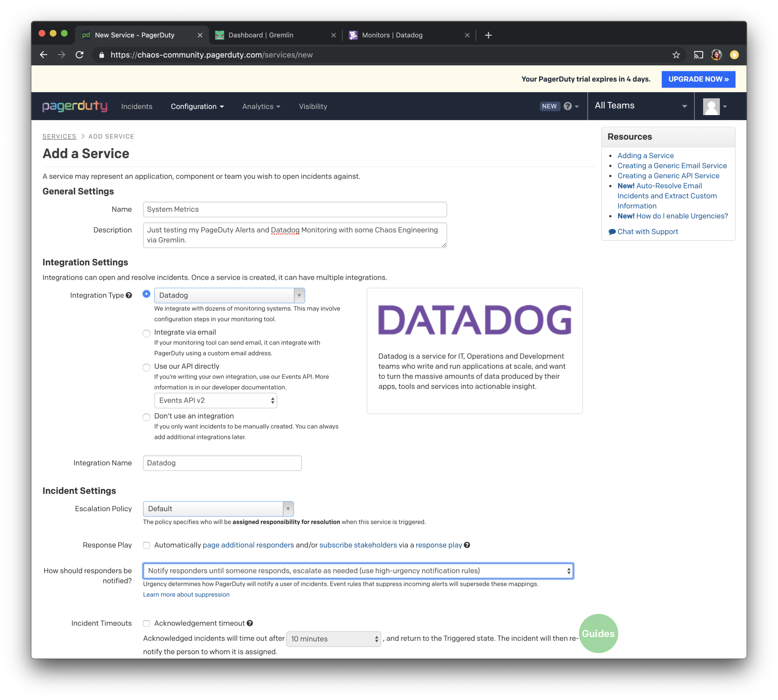
Task: Open the responder notification urgency dropdown
Action: 358,571
